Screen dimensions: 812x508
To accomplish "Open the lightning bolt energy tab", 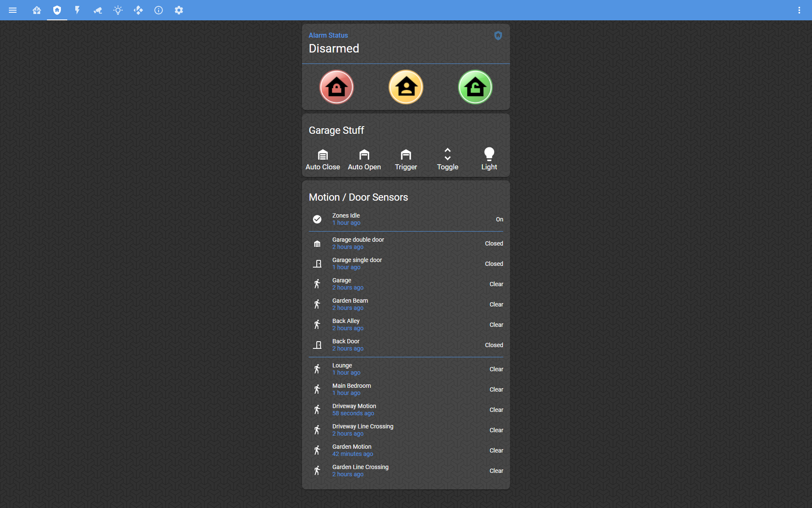I will (77, 10).
